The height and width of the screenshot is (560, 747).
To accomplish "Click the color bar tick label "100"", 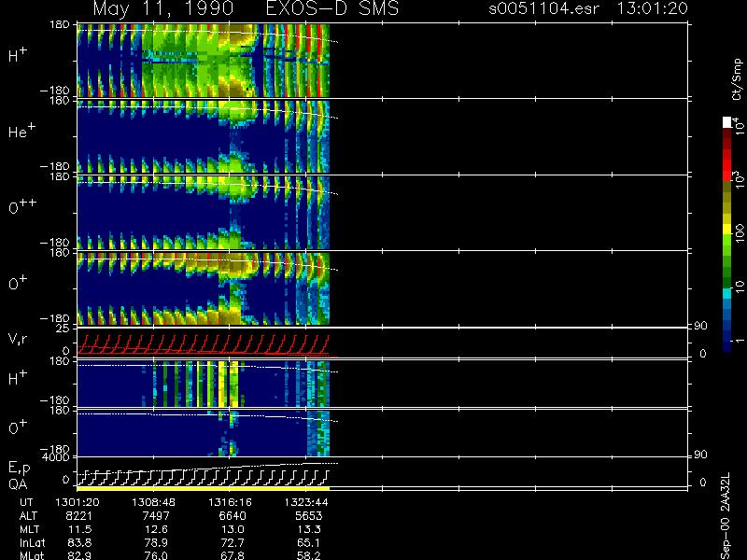I will click(740, 234).
